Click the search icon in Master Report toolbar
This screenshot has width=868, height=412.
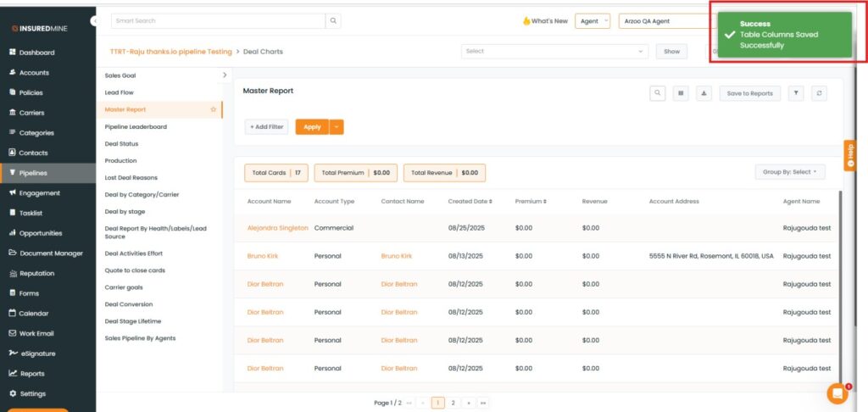(658, 93)
